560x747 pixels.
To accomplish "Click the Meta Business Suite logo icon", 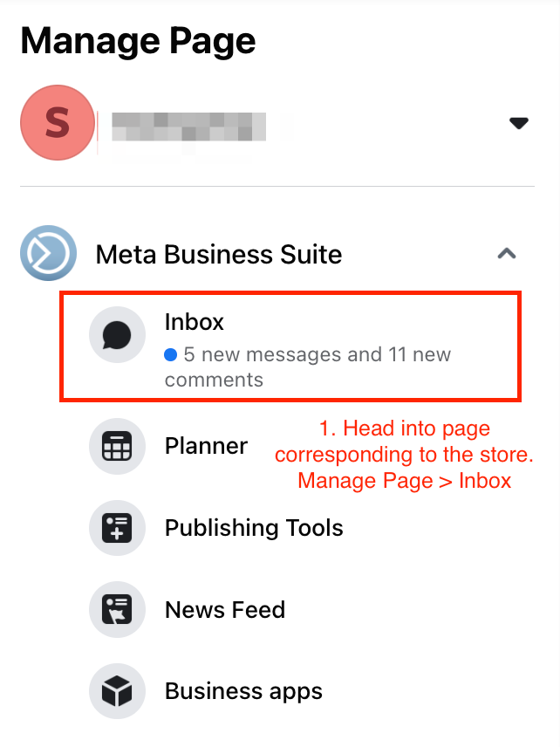I will click(48, 253).
